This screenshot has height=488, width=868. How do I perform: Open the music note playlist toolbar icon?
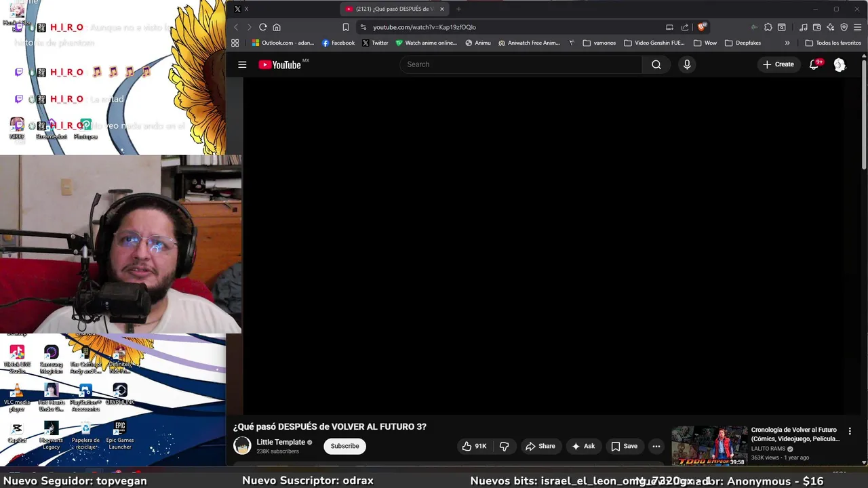tap(804, 27)
